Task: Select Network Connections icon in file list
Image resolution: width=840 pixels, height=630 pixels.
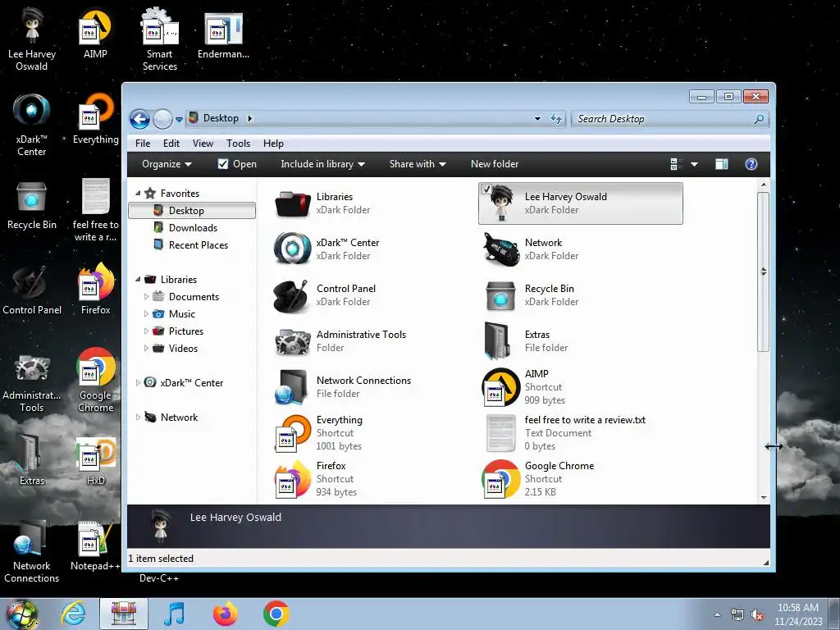Action: (291, 386)
